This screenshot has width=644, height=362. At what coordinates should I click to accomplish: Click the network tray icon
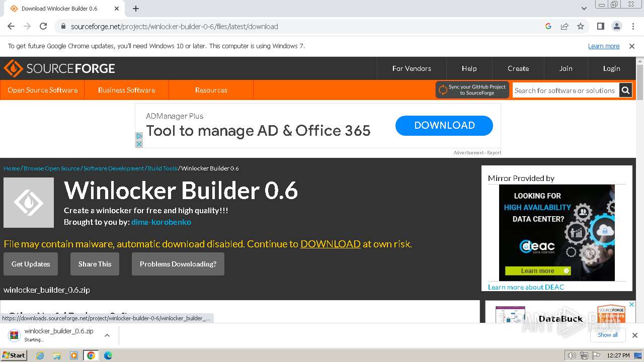tap(584, 355)
